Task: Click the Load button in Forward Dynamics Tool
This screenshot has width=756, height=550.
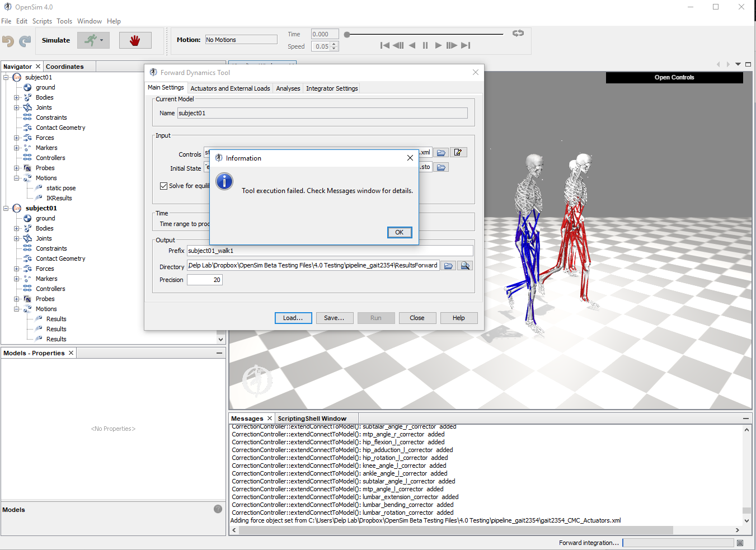Action: coord(293,318)
